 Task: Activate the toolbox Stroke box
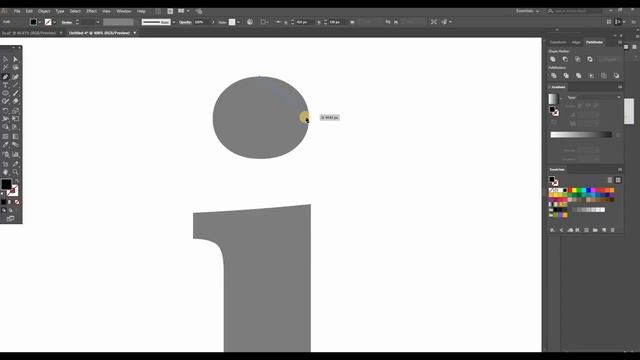13,190
